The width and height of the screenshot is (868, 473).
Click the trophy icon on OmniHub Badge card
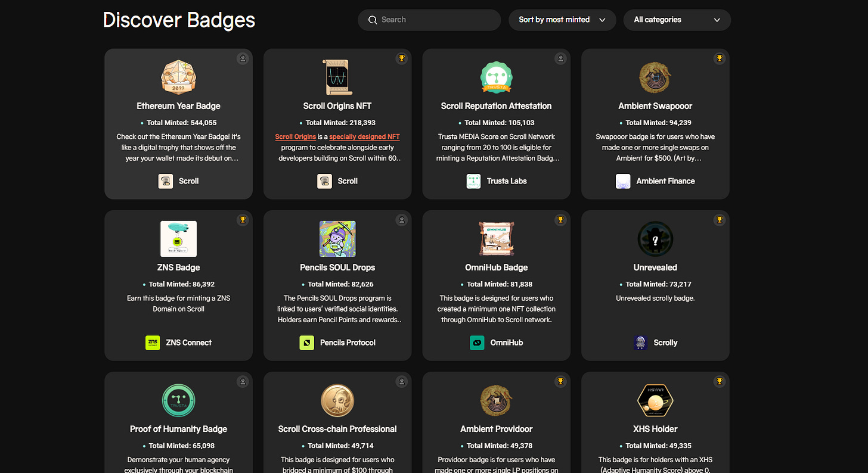coord(560,220)
